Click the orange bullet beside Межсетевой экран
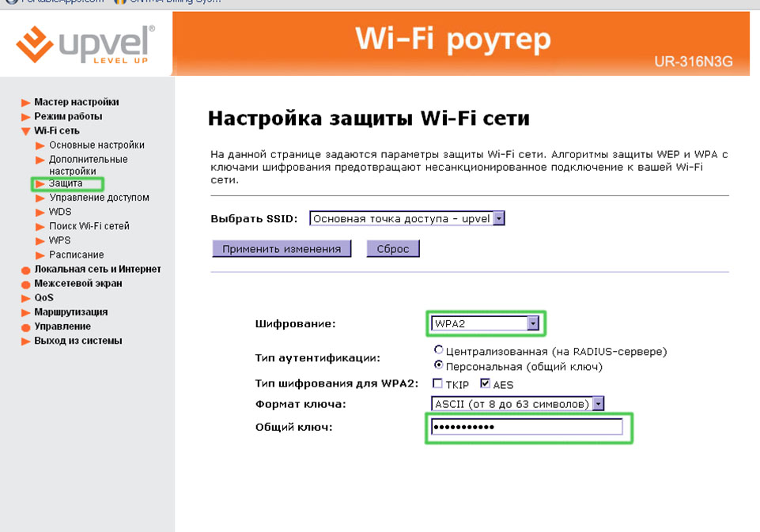 (x=26, y=284)
